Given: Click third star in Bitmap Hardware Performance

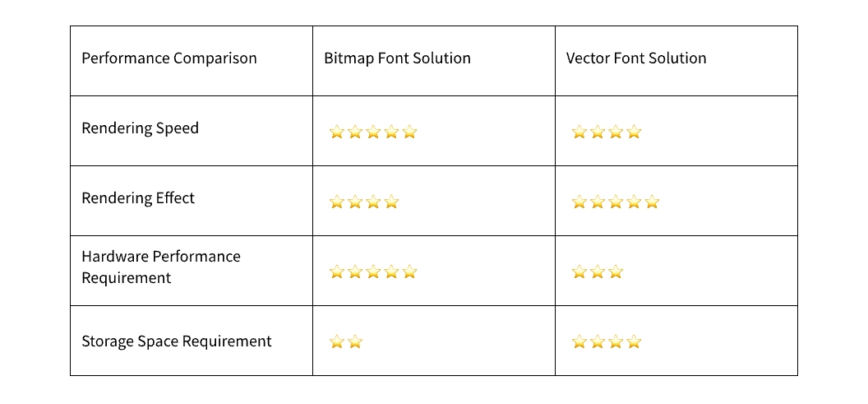Looking at the screenshot, I should [x=373, y=272].
